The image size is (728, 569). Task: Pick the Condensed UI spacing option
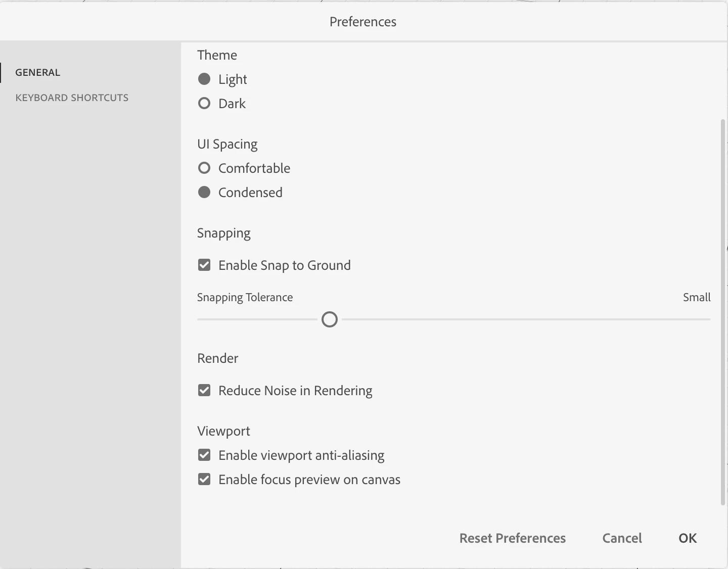click(204, 193)
